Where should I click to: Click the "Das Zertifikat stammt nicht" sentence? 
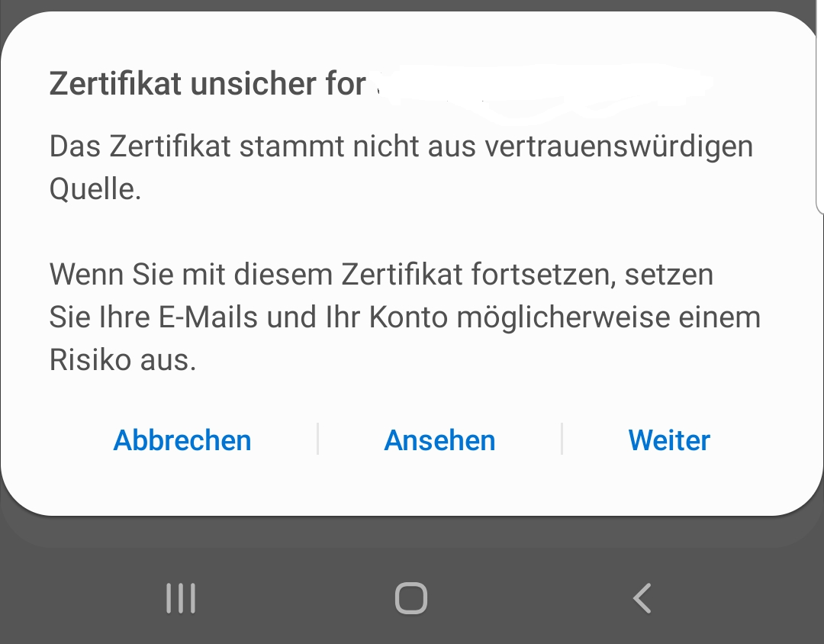pos(401,146)
